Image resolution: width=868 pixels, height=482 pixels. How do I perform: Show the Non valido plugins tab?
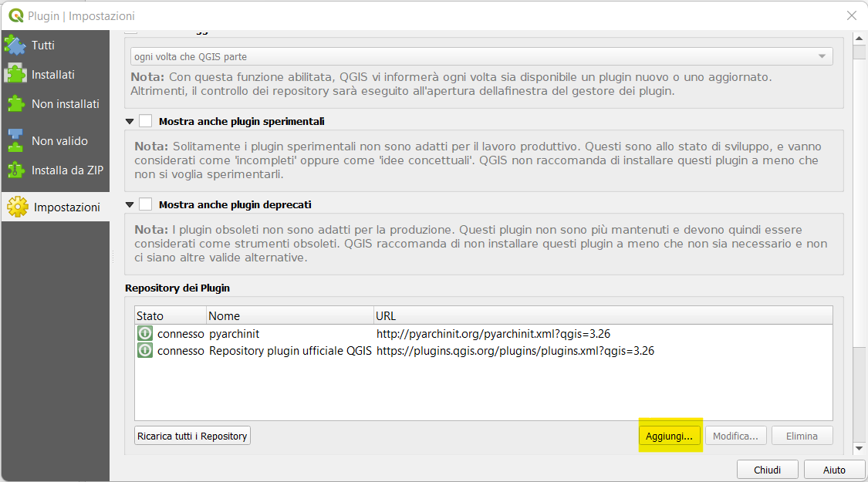(x=56, y=140)
